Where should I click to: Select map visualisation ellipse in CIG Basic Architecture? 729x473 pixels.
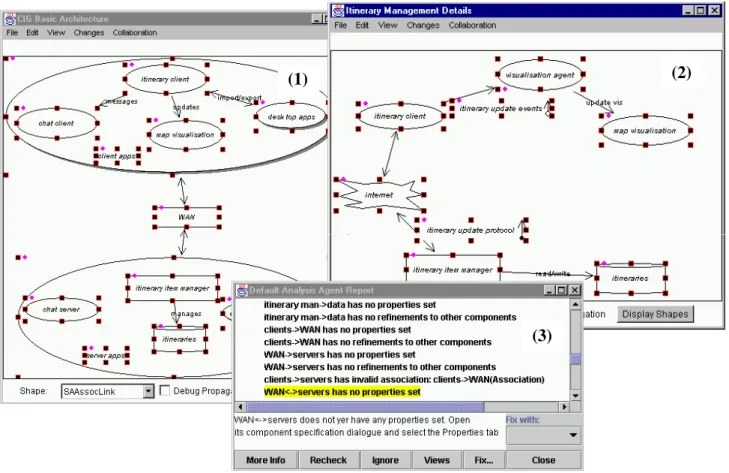[x=185, y=135]
